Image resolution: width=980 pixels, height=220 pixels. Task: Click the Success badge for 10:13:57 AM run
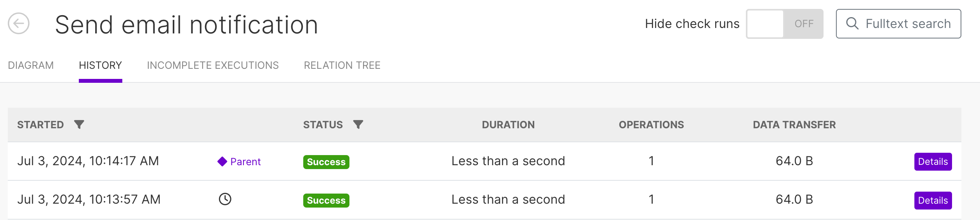point(326,201)
